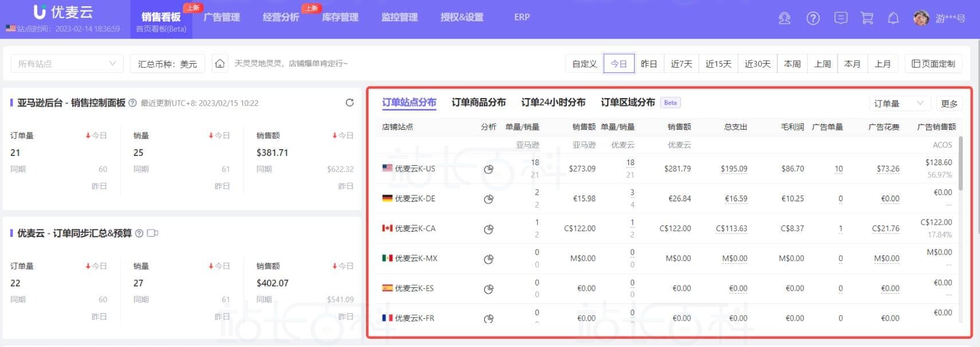Open analysis pie icon for 优麦云K-ES
The height and width of the screenshot is (347, 980).
pyautogui.click(x=489, y=288)
